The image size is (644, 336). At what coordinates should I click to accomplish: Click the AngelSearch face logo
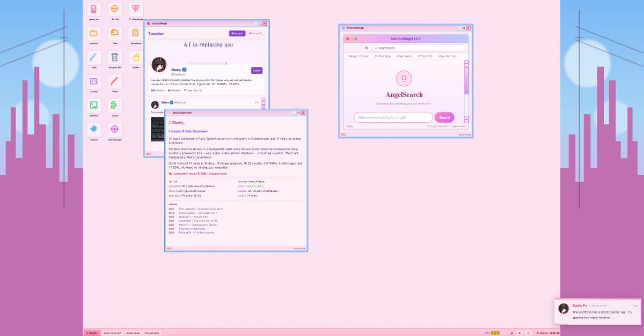[x=404, y=79]
